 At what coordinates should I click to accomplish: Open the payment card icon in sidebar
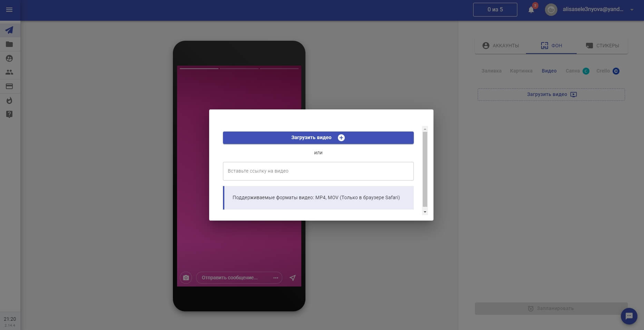9,86
